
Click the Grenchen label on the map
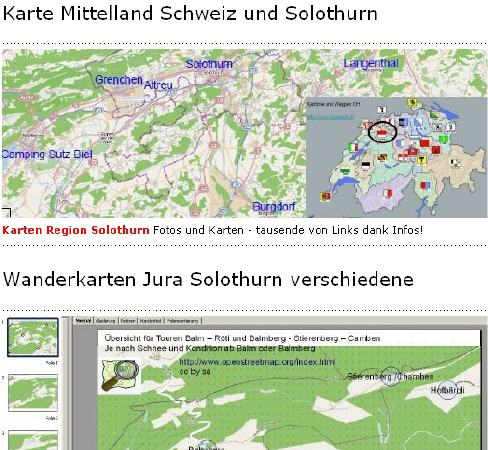tap(119, 80)
